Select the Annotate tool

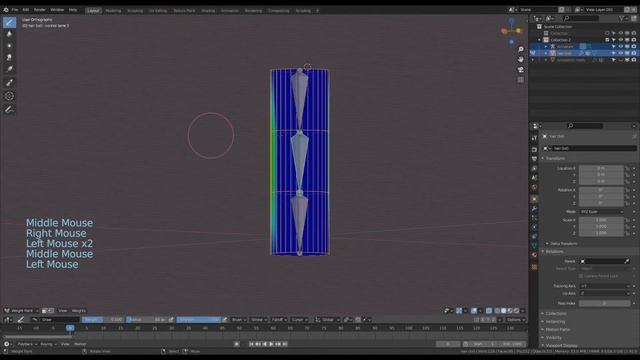9,109
